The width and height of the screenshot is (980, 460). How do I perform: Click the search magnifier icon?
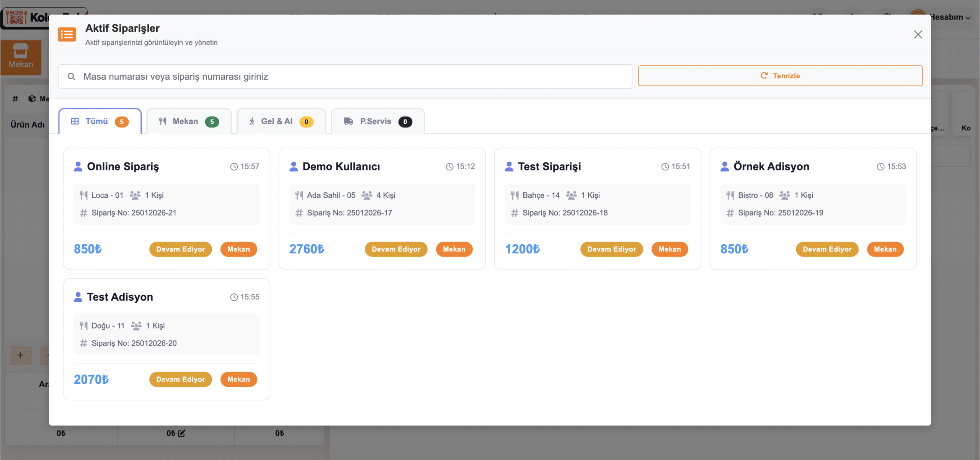click(x=71, y=77)
